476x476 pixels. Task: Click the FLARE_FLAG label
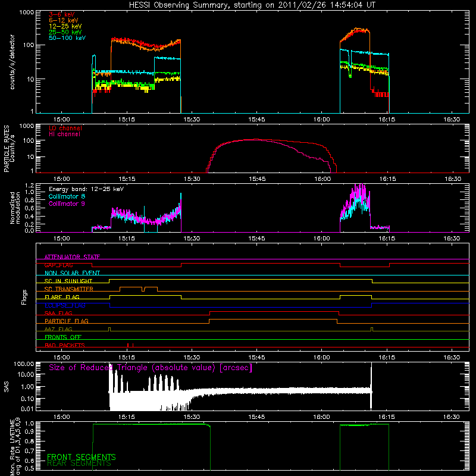pyautogui.click(x=62, y=297)
